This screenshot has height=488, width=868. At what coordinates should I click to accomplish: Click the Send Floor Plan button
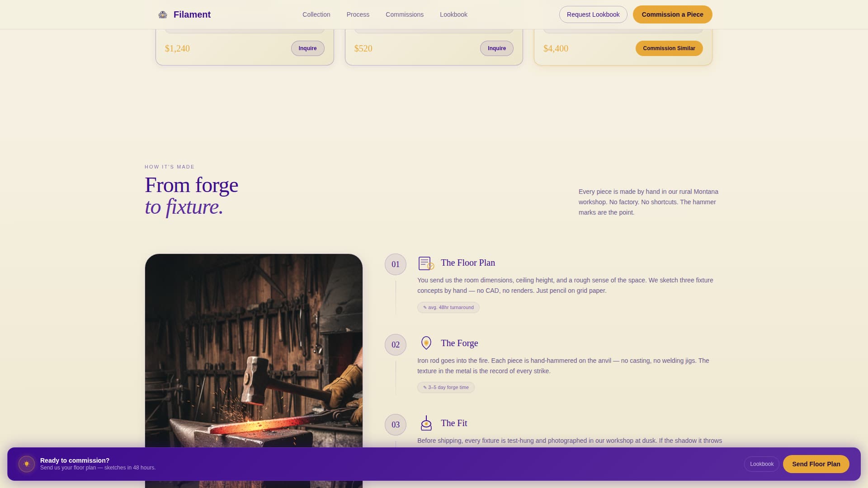point(816,464)
